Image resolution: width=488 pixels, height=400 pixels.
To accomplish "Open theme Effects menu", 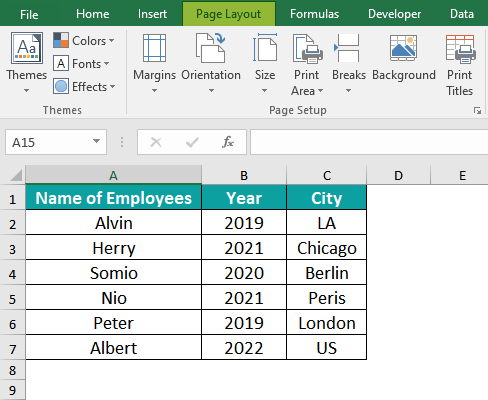I will [84, 87].
